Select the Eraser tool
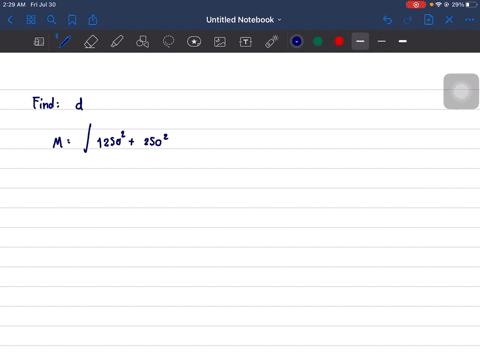This screenshot has height=360, width=480. pyautogui.click(x=91, y=42)
